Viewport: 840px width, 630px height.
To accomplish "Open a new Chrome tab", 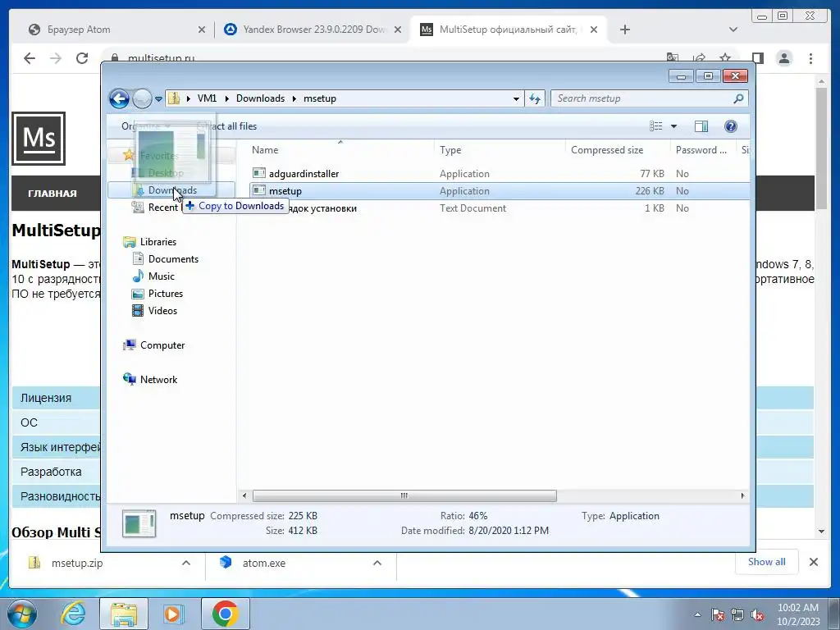I will [x=624, y=30].
